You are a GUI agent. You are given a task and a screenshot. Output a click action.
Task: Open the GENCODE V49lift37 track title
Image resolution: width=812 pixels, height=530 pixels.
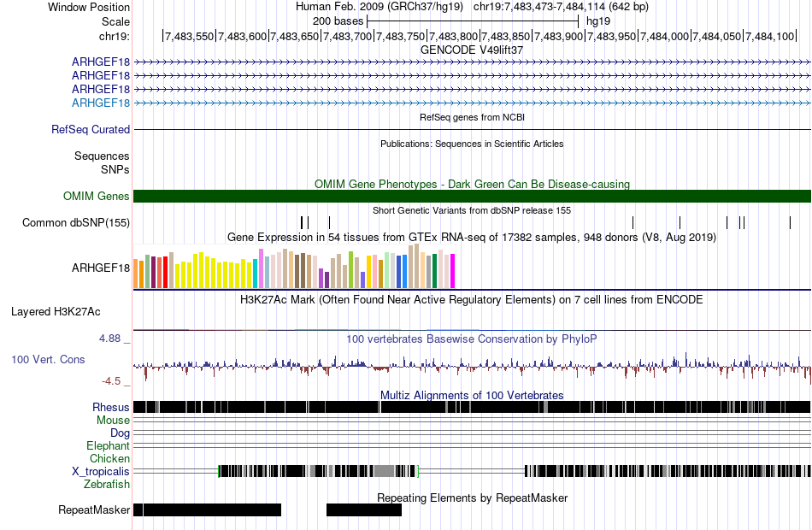point(472,50)
